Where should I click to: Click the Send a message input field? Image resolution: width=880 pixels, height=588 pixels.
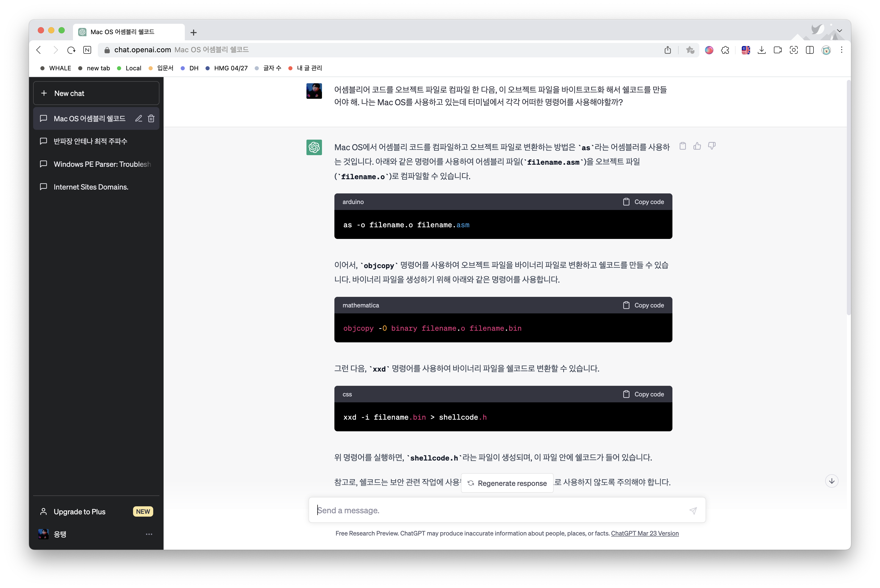coord(499,510)
